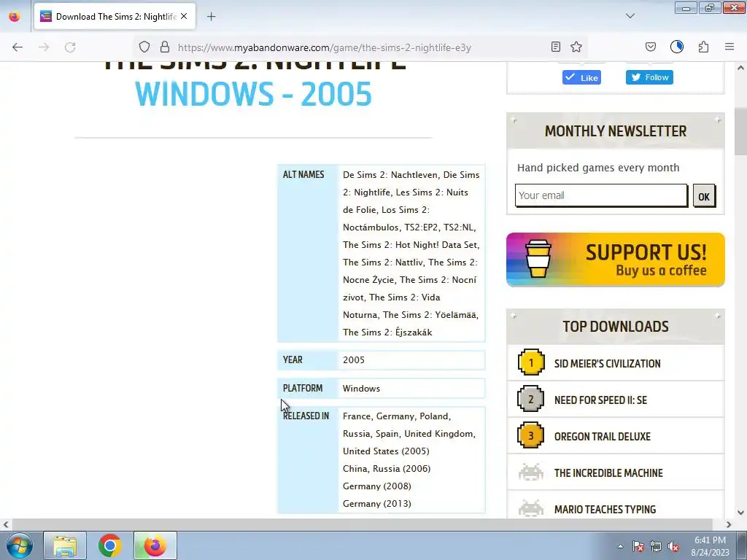Open The Incredible Machine link
747x560 pixels.
[608, 473]
